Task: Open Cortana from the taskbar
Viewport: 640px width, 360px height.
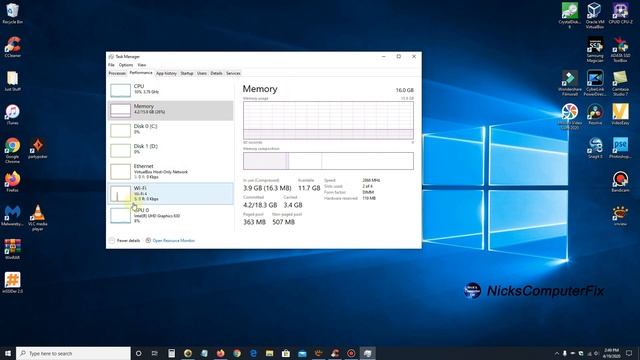Action: coord(138,353)
